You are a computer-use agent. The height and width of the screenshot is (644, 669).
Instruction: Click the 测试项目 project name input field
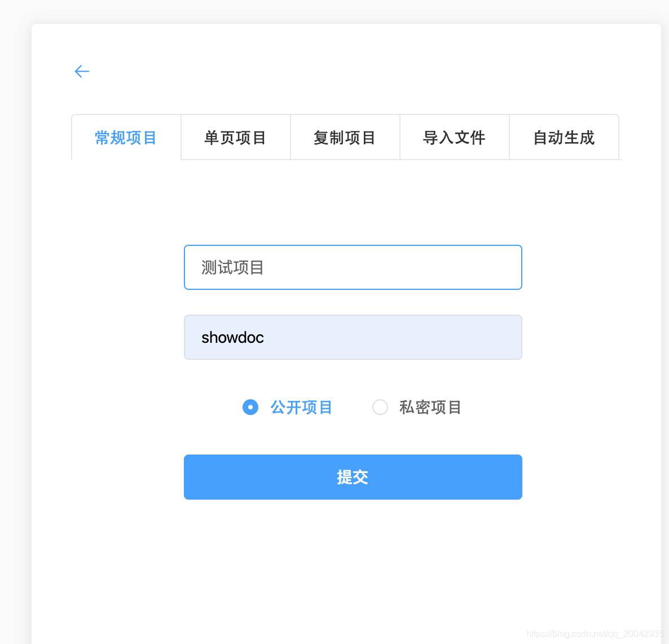353,267
